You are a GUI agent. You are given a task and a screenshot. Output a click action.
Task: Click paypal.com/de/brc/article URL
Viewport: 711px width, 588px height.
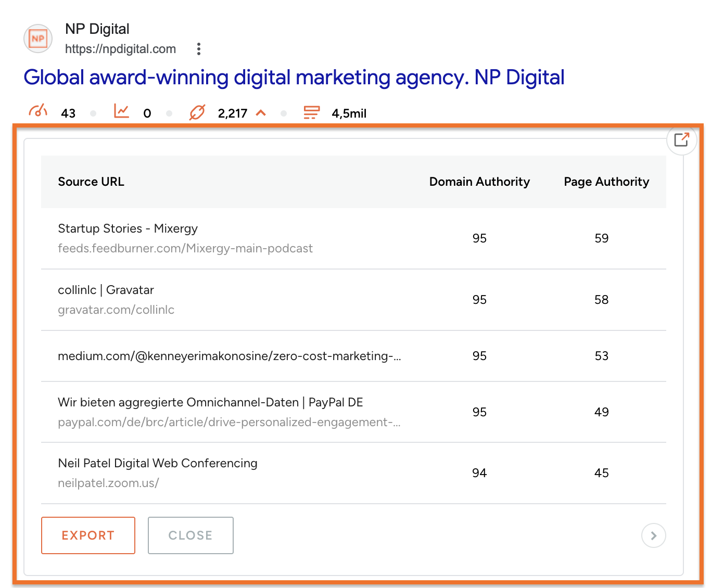[229, 422]
